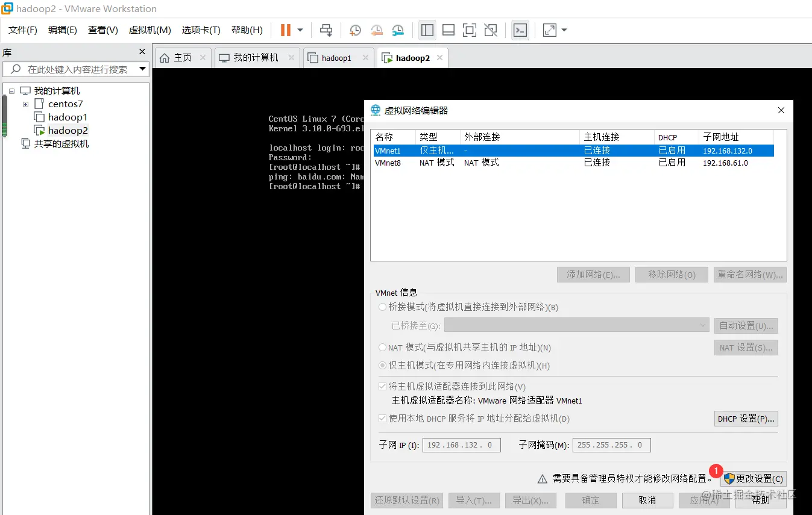Click 导出(X)... button
Image resolution: width=812 pixels, height=515 pixels.
click(530, 501)
